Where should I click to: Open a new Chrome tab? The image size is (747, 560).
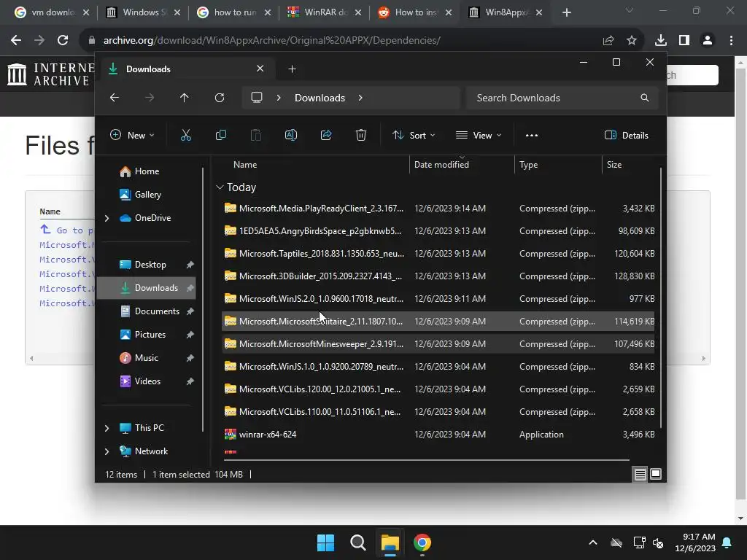(566, 12)
